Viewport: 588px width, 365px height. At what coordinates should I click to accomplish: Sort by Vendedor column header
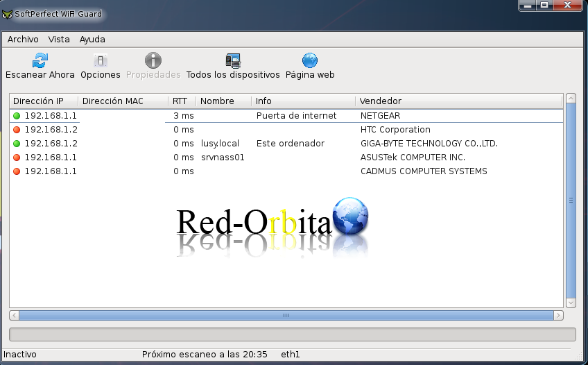coord(381,101)
